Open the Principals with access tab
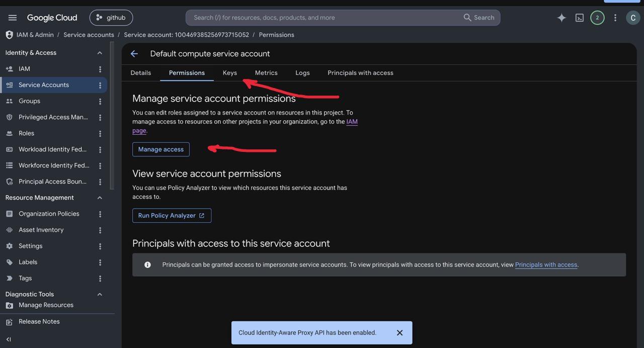Image resolution: width=644 pixels, height=348 pixels. tap(360, 73)
